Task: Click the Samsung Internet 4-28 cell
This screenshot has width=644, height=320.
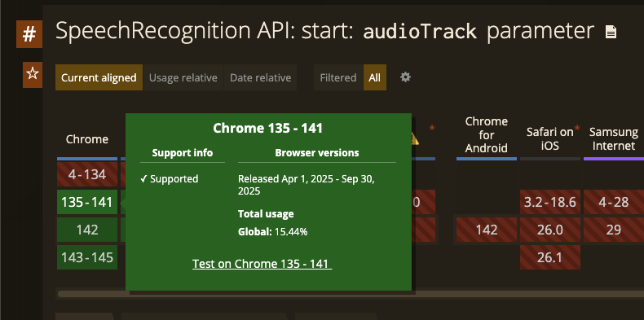Action: point(614,202)
